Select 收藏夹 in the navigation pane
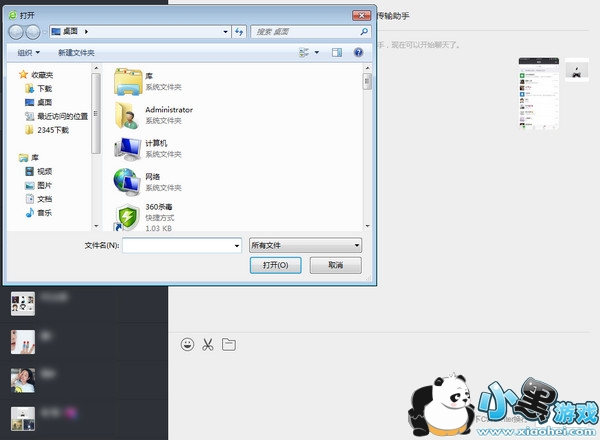The height and width of the screenshot is (440, 600). click(36, 75)
